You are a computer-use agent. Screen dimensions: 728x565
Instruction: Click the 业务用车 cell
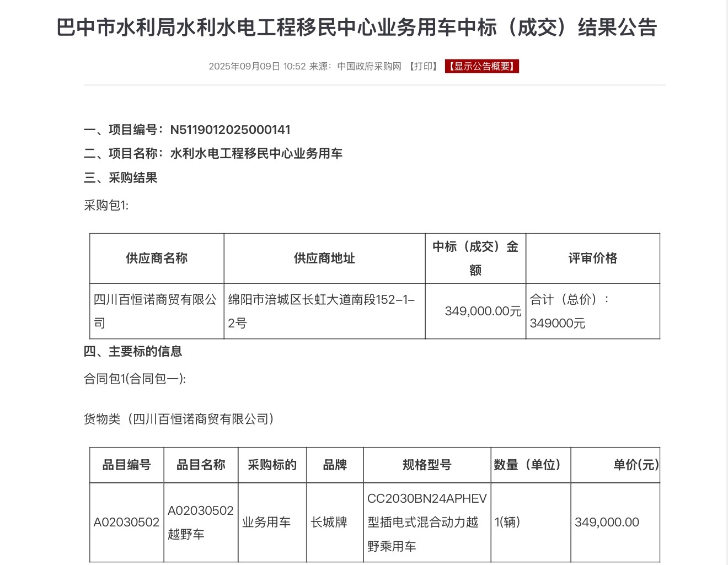tap(272, 522)
